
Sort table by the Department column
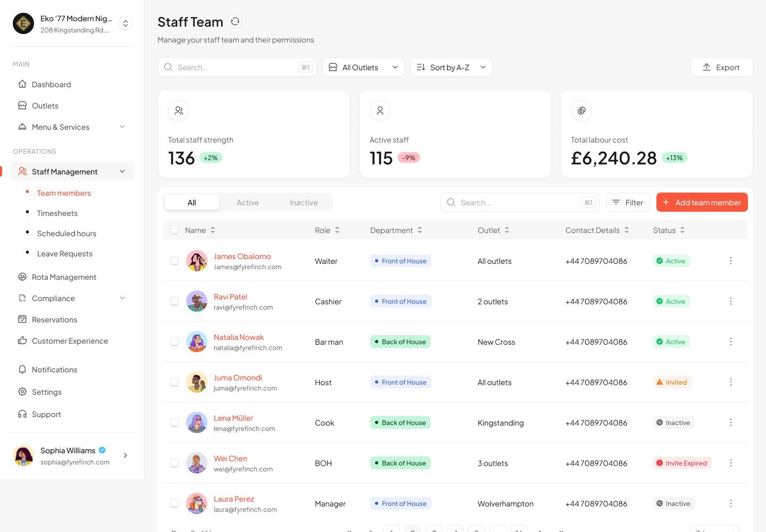click(x=396, y=230)
